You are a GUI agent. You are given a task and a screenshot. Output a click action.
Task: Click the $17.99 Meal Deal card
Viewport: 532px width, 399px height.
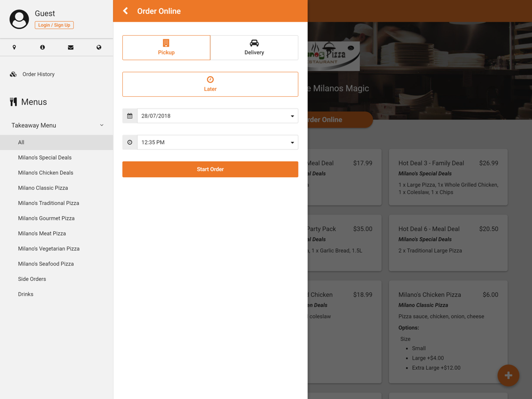(344, 177)
